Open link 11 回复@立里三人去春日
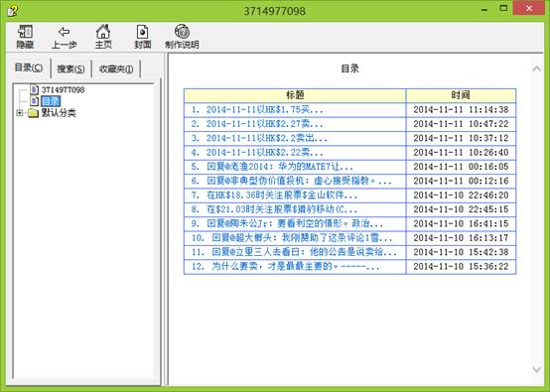Viewport: 550px width, 392px height. [x=304, y=252]
